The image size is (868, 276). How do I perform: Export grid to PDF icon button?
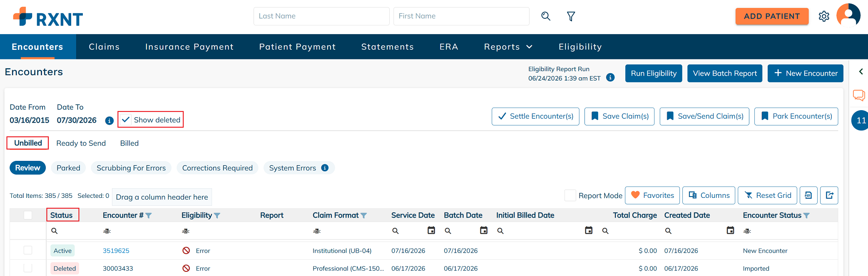click(808, 195)
